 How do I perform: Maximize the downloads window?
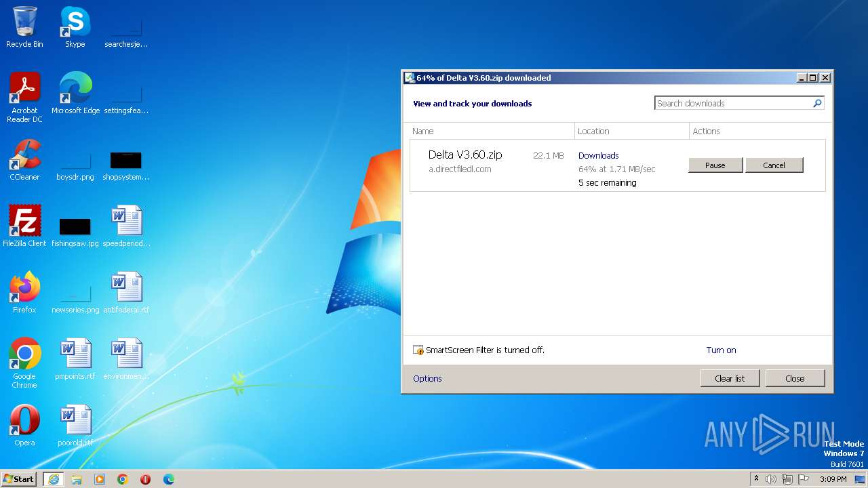[813, 78]
